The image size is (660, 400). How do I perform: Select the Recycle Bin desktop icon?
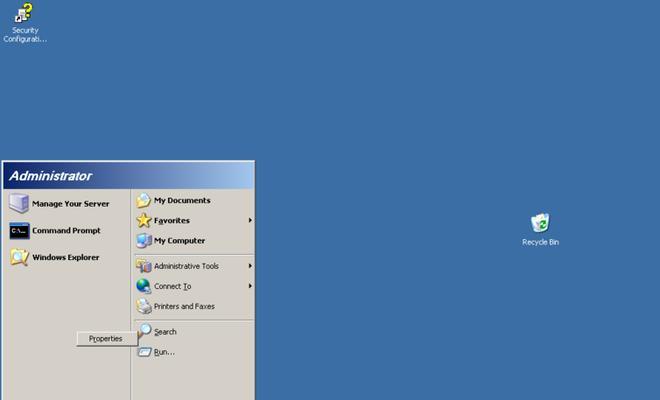coord(540,223)
